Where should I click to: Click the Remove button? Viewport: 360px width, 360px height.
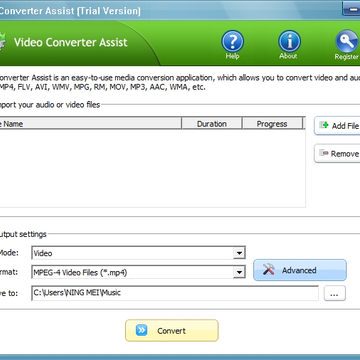tap(337, 154)
